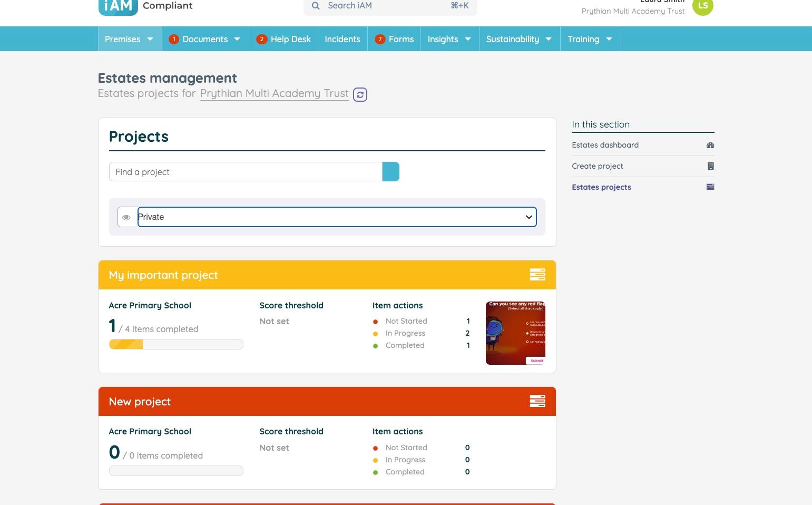Click the search magnifier icon

click(316, 6)
